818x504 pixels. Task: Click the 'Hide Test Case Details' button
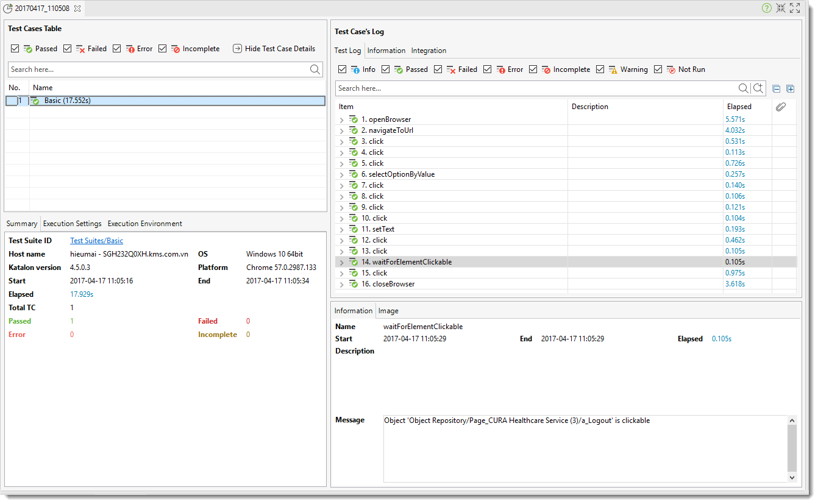274,48
